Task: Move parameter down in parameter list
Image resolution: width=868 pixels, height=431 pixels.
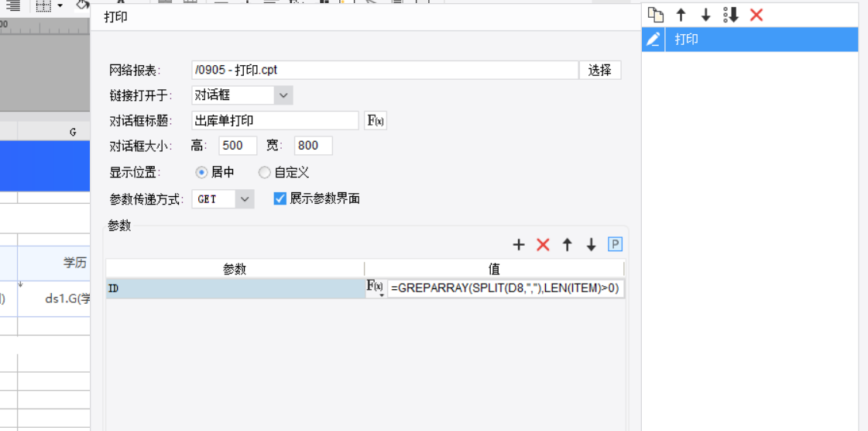Action: point(592,245)
